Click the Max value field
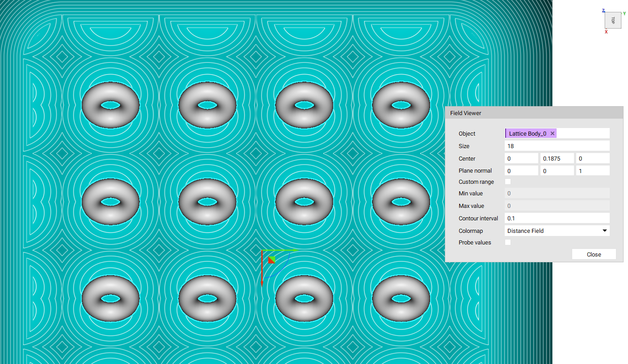628x364 pixels. (557, 206)
